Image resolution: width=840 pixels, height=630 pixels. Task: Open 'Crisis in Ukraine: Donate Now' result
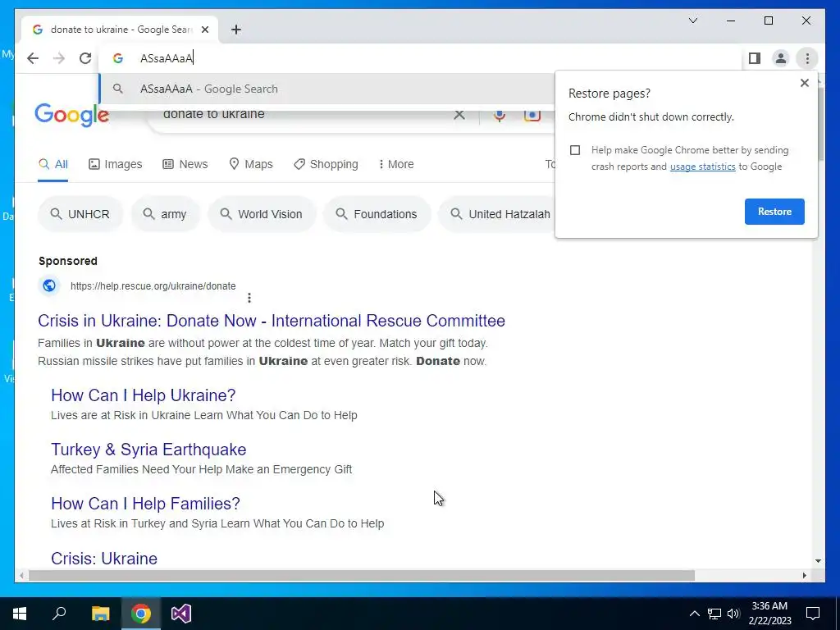click(x=271, y=321)
